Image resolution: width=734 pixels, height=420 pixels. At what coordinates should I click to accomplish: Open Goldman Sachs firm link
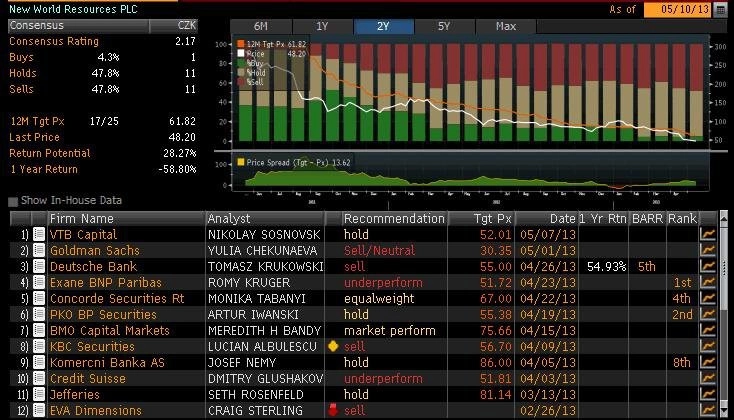coord(95,251)
